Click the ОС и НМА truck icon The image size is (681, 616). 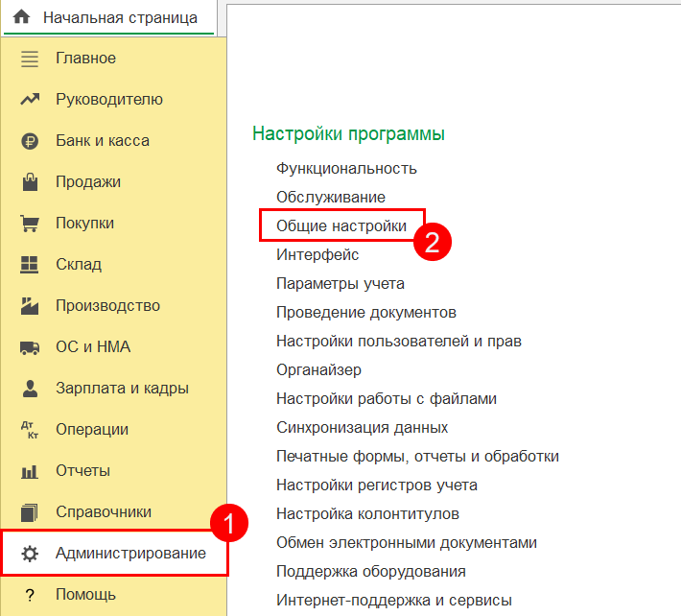tap(30, 347)
